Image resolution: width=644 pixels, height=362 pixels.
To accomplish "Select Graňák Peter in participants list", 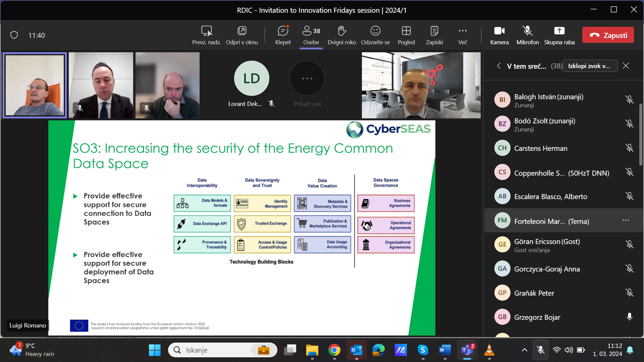I will click(563, 293).
